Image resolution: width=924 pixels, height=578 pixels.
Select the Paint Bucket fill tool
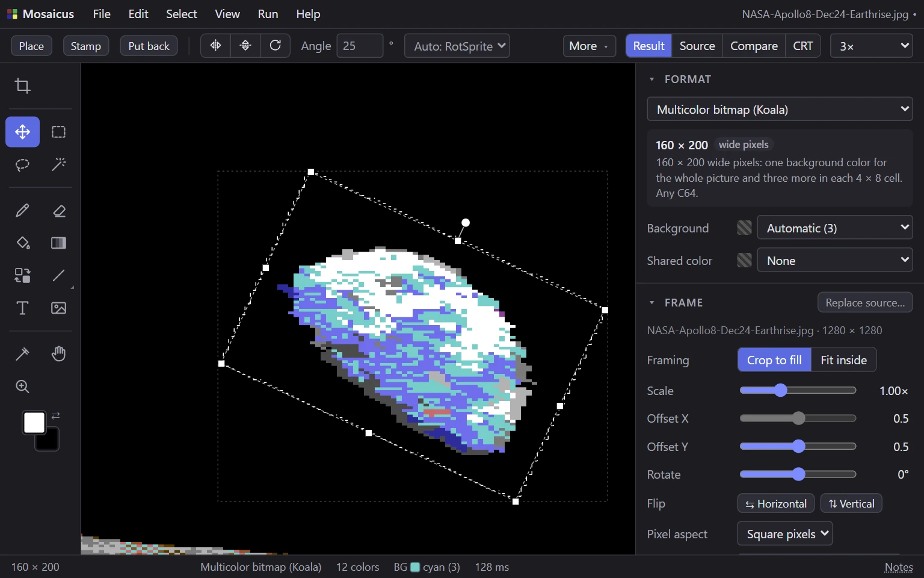coord(23,243)
